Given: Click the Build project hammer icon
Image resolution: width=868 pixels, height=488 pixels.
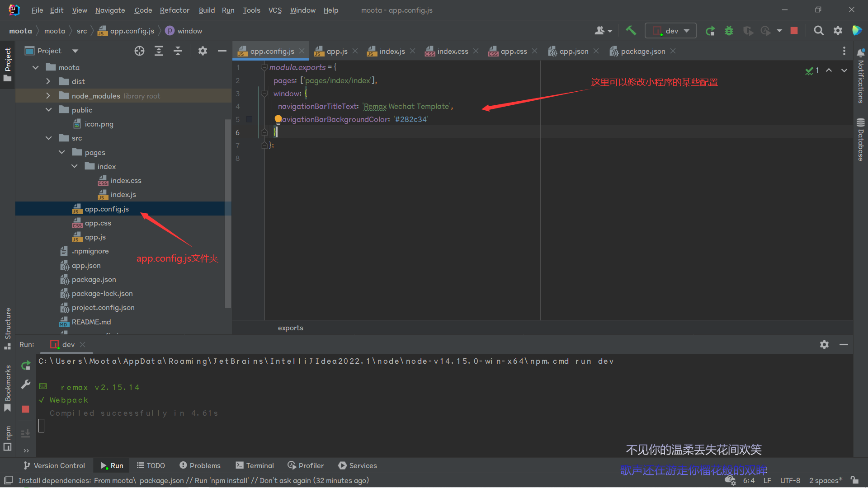Looking at the screenshot, I should (x=631, y=31).
